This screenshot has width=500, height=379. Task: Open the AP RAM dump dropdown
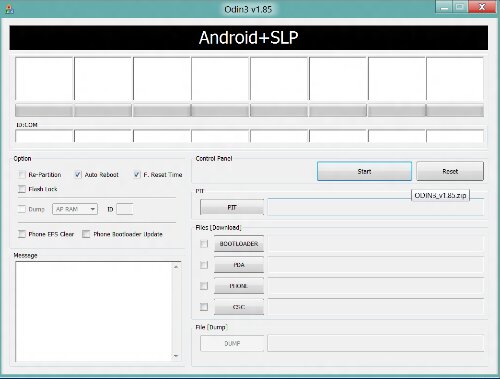75,209
